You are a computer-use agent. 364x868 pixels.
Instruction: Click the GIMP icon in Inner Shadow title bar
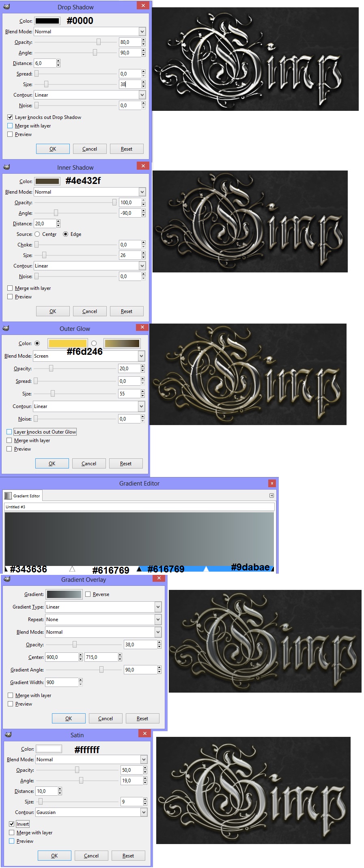pos(6,167)
